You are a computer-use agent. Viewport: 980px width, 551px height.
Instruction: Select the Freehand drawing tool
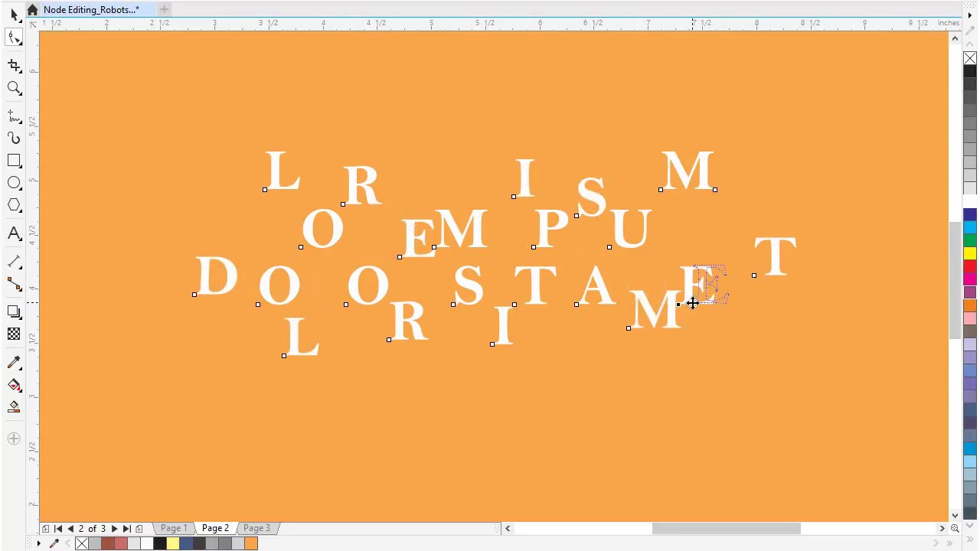pos(14,116)
